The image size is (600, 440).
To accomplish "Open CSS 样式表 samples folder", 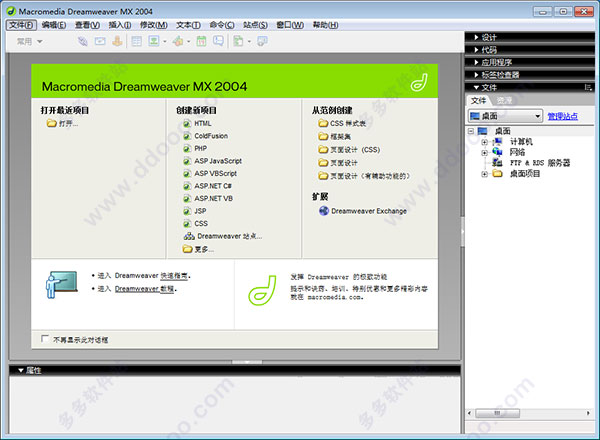I will click(x=342, y=123).
